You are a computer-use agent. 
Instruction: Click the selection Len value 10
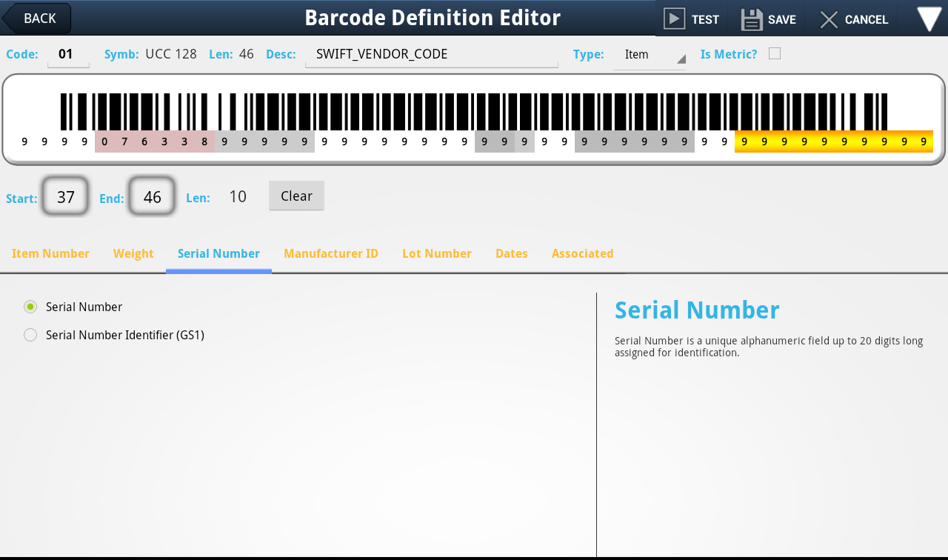click(x=238, y=197)
